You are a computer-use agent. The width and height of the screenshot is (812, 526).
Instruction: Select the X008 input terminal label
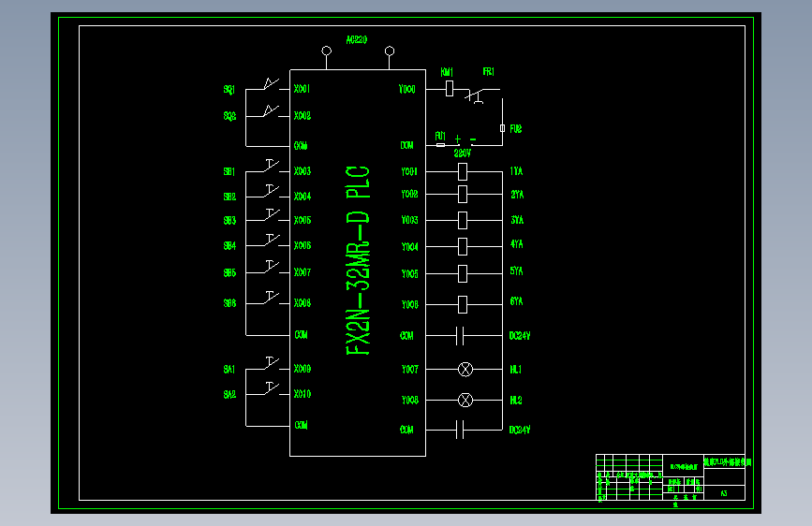pyautogui.click(x=303, y=303)
